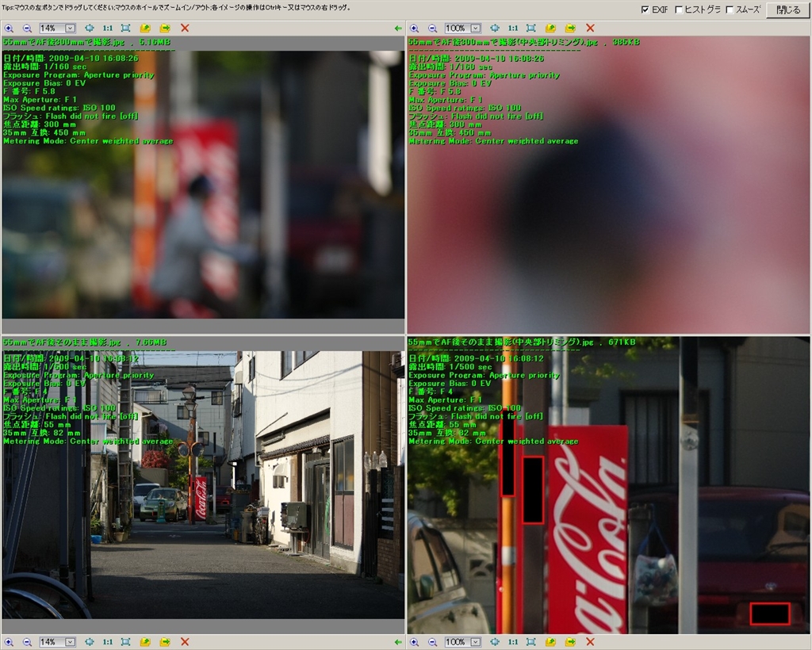Click red X icon in bottom-right panel toolbar
Viewport: 812px width, 650px height.
(x=590, y=641)
